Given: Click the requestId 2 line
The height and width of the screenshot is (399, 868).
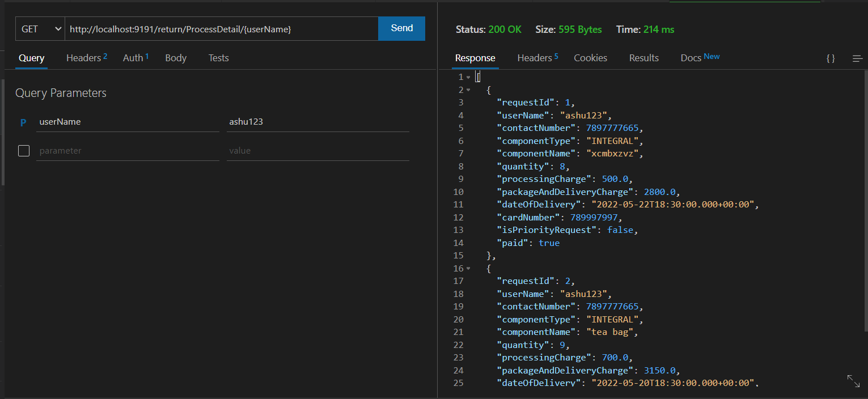Looking at the screenshot, I should click(536, 281).
